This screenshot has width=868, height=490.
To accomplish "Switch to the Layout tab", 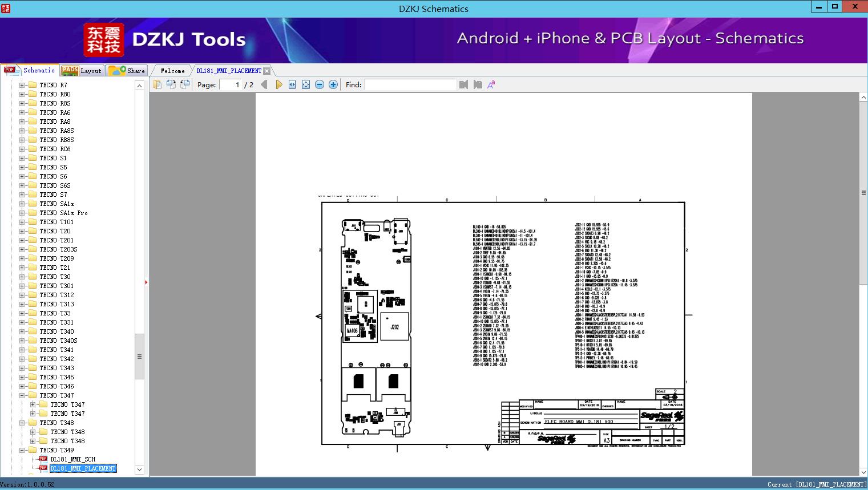I will [82, 71].
